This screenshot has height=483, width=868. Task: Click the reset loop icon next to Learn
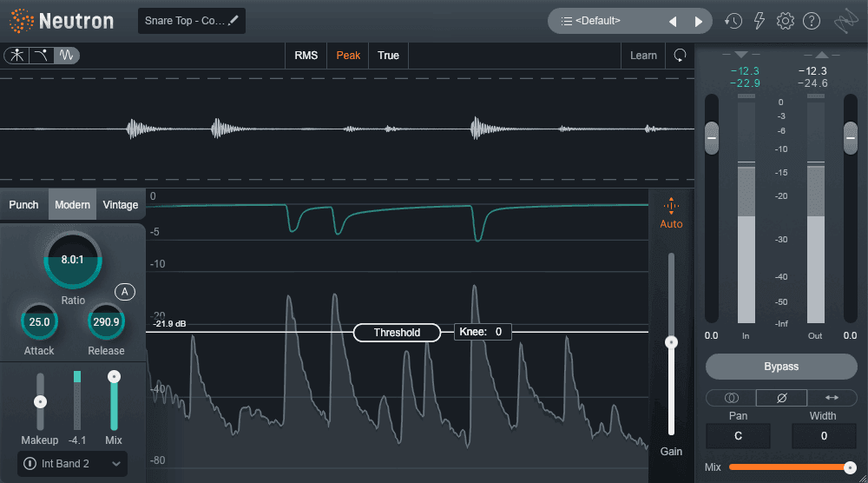pyautogui.click(x=680, y=56)
